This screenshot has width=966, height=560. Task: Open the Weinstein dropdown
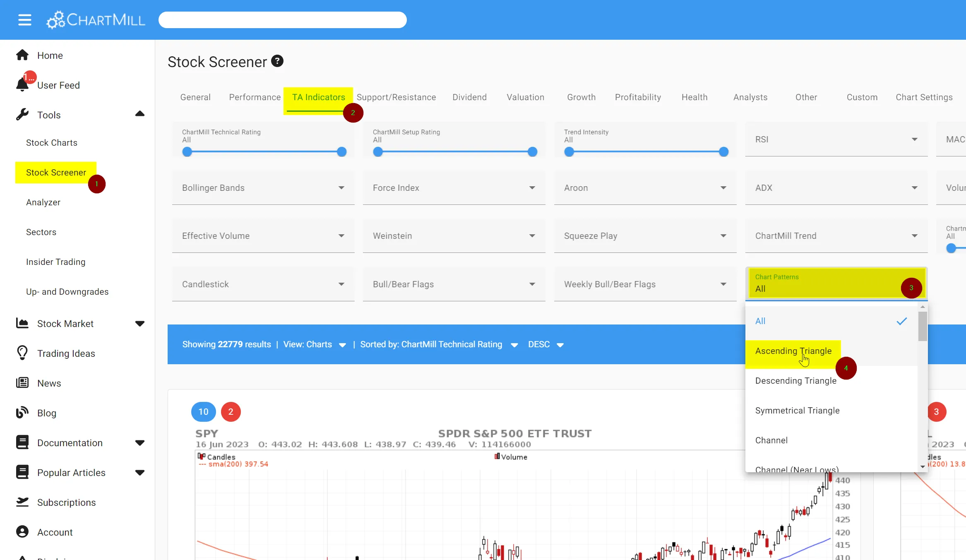click(454, 236)
